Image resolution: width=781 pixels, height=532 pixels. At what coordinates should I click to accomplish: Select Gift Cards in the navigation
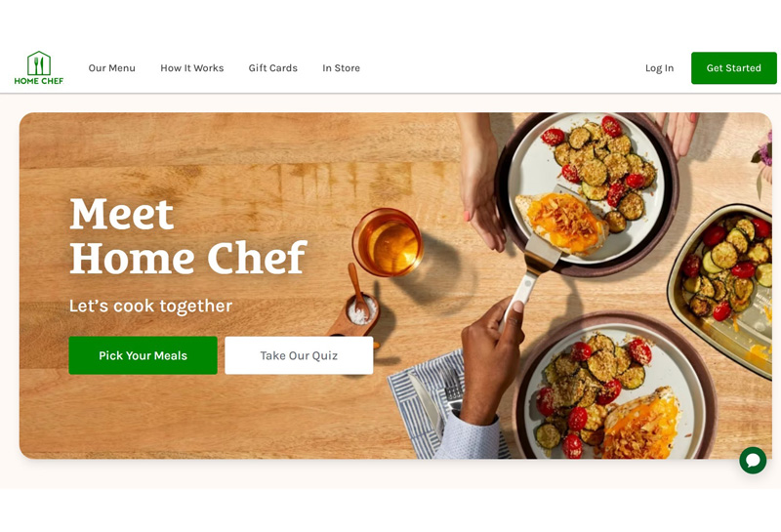click(x=273, y=67)
